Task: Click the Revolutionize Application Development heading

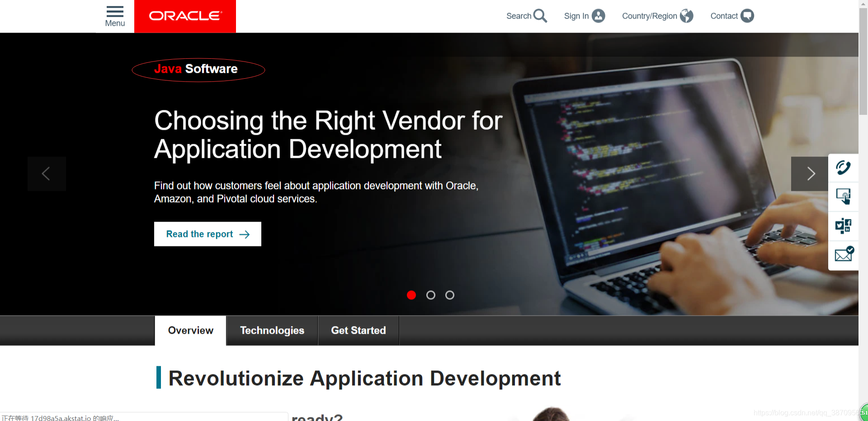Action: pyautogui.click(x=364, y=378)
